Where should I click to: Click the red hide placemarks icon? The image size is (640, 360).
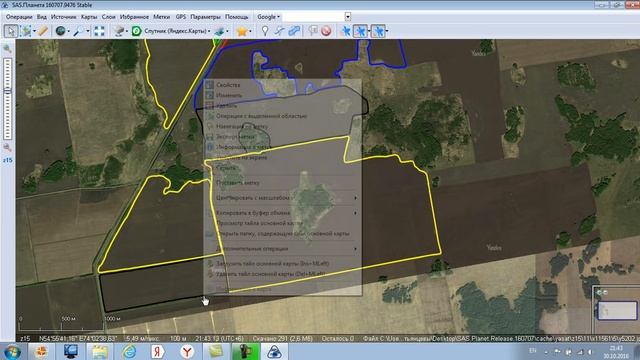[326, 31]
